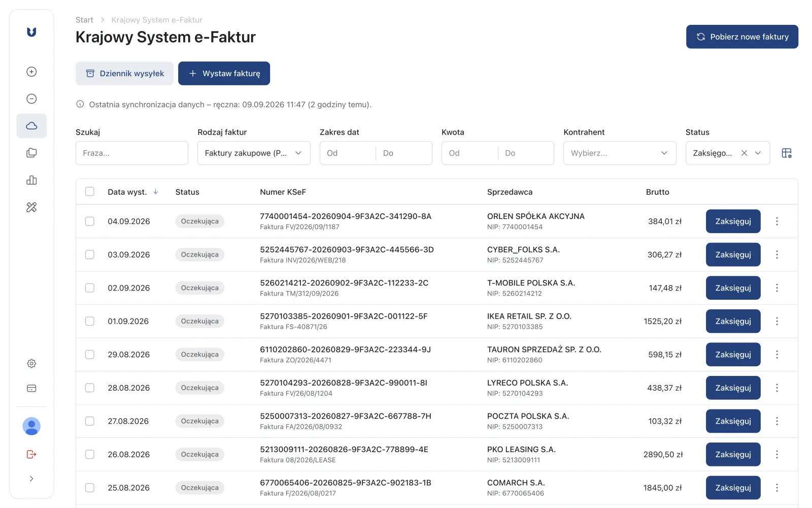
Task: Click the Start breadcrumb link
Action: click(x=84, y=20)
